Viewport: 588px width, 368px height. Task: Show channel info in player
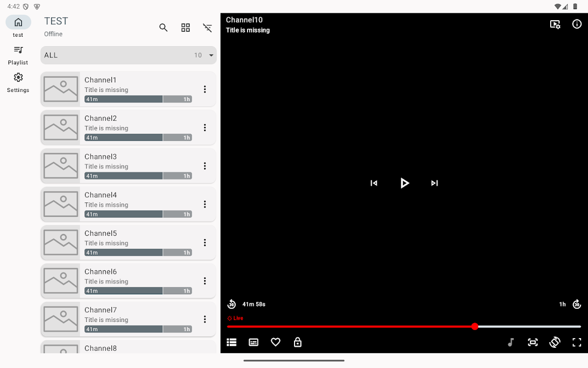click(577, 24)
